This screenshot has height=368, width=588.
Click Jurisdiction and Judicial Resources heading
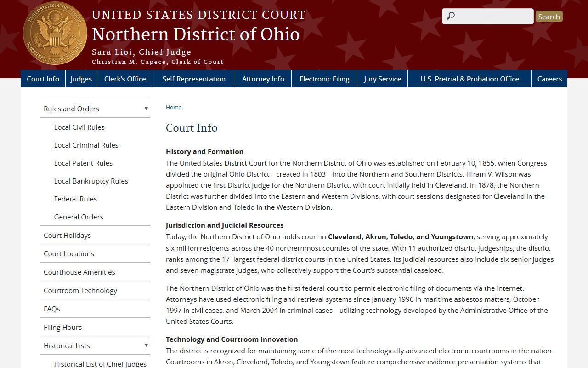coord(225,225)
